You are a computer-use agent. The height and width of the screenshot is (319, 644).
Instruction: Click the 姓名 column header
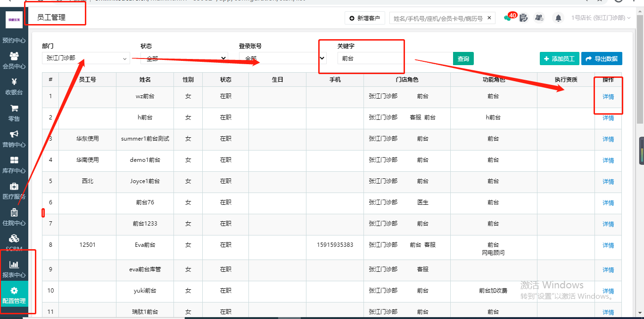(145, 80)
